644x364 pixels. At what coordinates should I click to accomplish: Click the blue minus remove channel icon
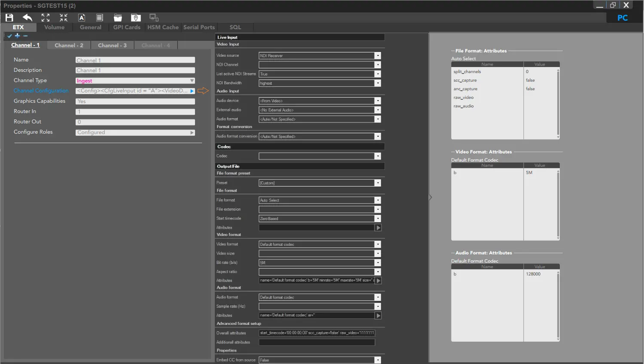(x=25, y=36)
